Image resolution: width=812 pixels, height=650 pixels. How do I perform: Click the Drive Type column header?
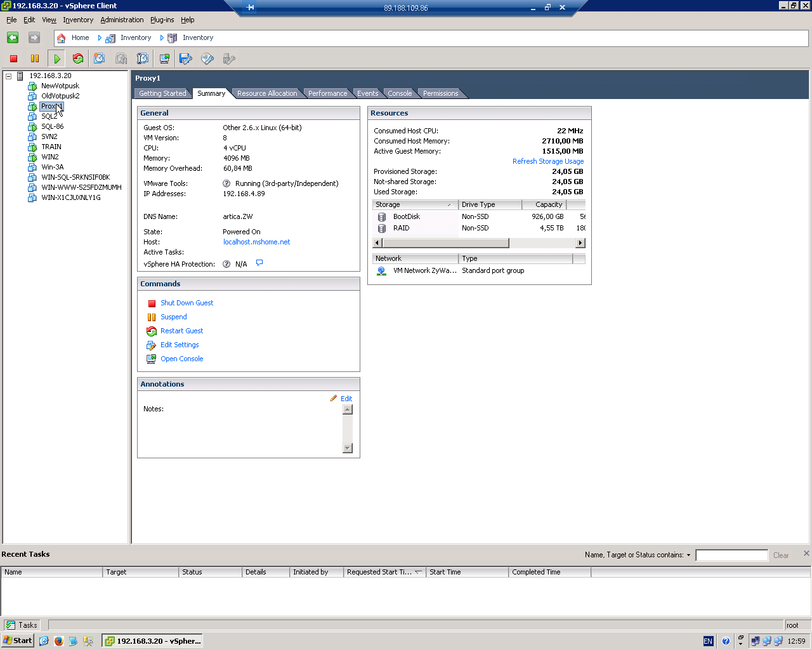pos(490,204)
